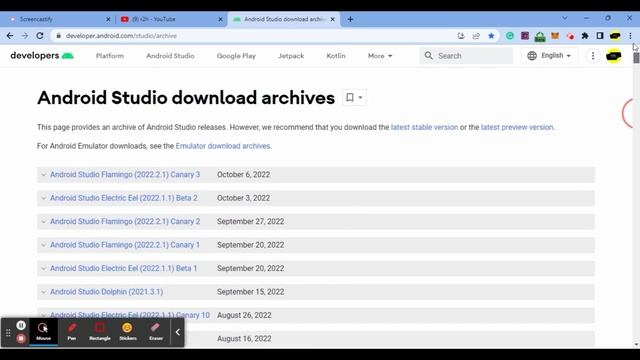Viewport: 640px width, 360px height.
Task: Click the October 6, 2022 date text
Action: [x=243, y=175]
